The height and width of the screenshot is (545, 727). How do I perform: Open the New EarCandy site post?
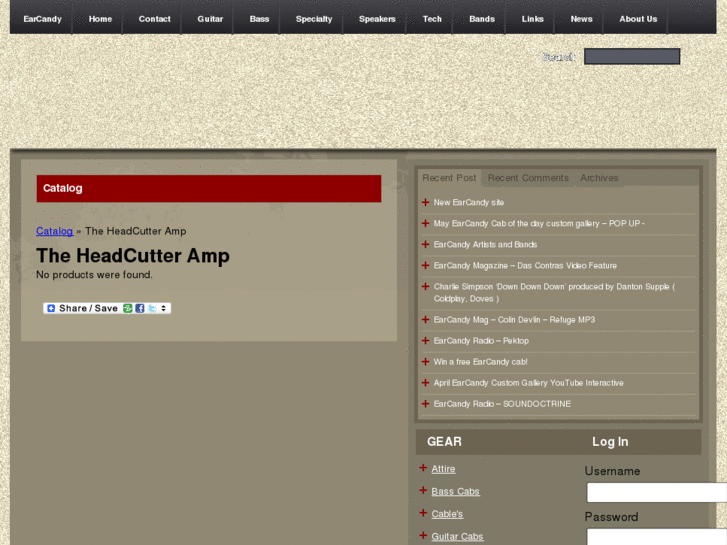[x=469, y=202]
